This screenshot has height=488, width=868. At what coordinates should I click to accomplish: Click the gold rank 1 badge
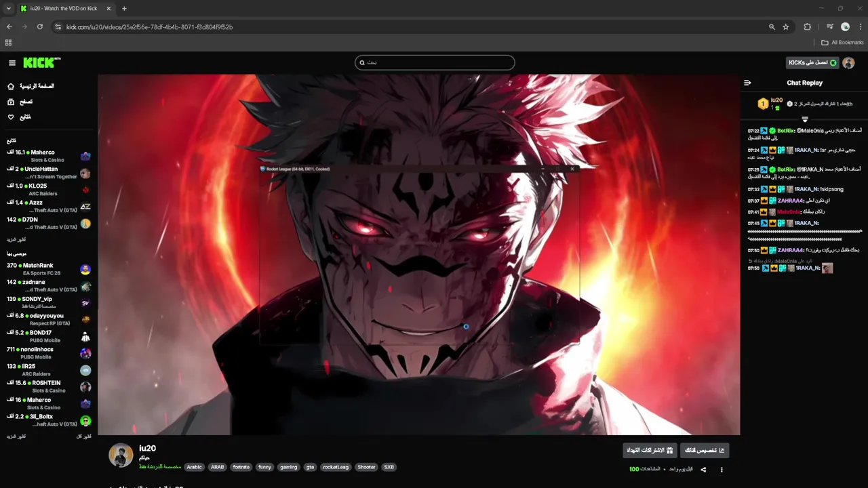(763, 104)
